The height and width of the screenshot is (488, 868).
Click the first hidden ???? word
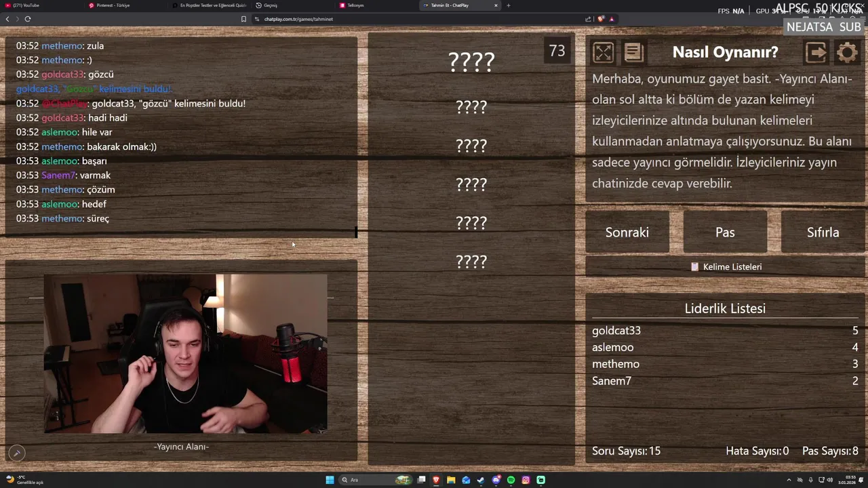[471, 62]
